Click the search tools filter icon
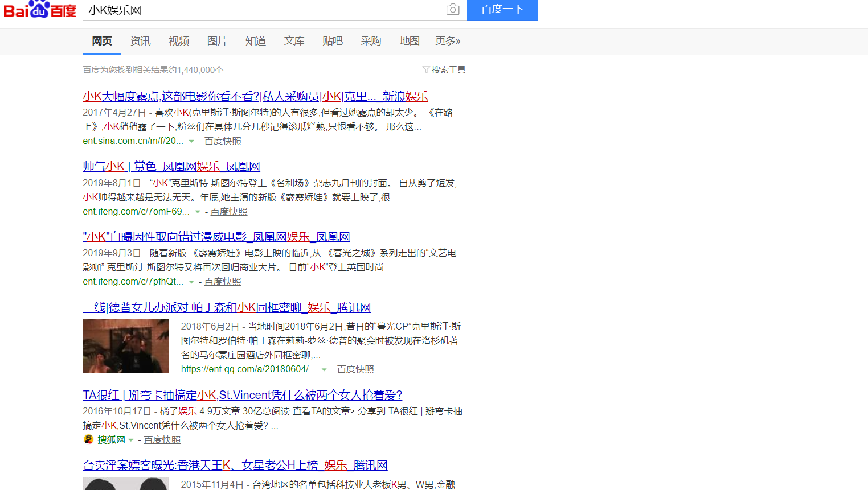Viewport: 868px width, 490px height. point(425,70)
